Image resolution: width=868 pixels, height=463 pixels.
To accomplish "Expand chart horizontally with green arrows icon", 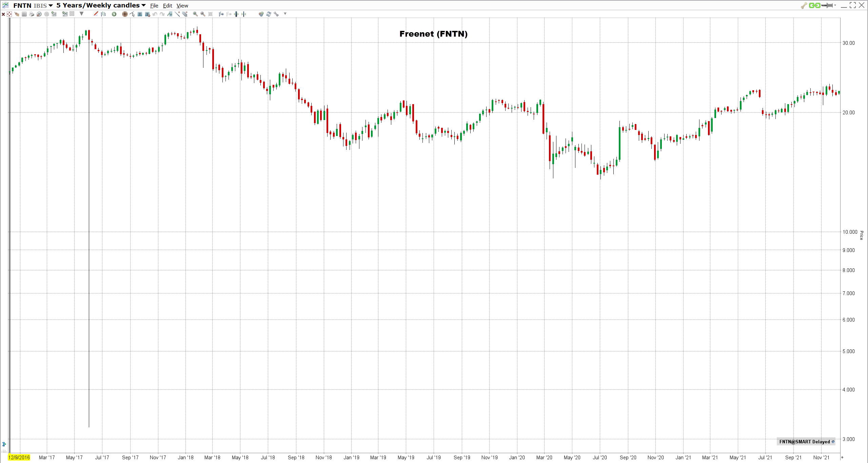I will click(236, 14).
